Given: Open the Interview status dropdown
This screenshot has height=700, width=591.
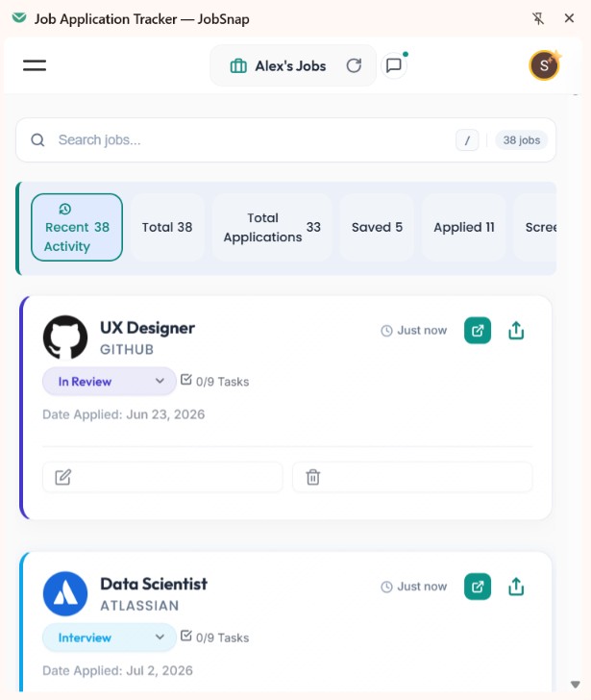Looking at the screenshot, I should pyautogui.click(x=110, y=637).
